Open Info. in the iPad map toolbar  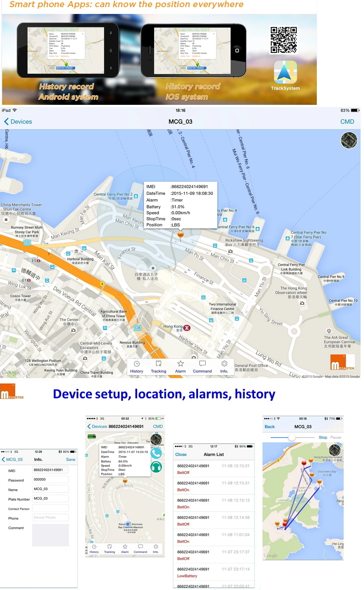point(224,367)
